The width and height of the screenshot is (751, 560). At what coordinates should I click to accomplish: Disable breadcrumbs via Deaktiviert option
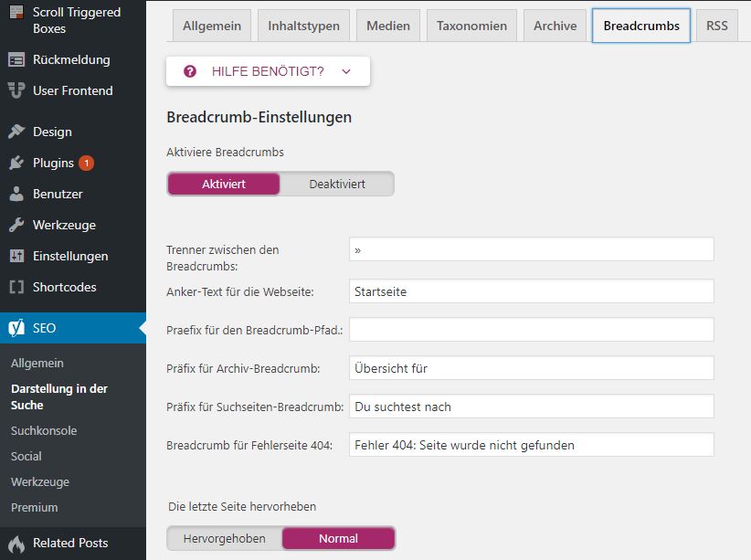click(x=338, y=184)
